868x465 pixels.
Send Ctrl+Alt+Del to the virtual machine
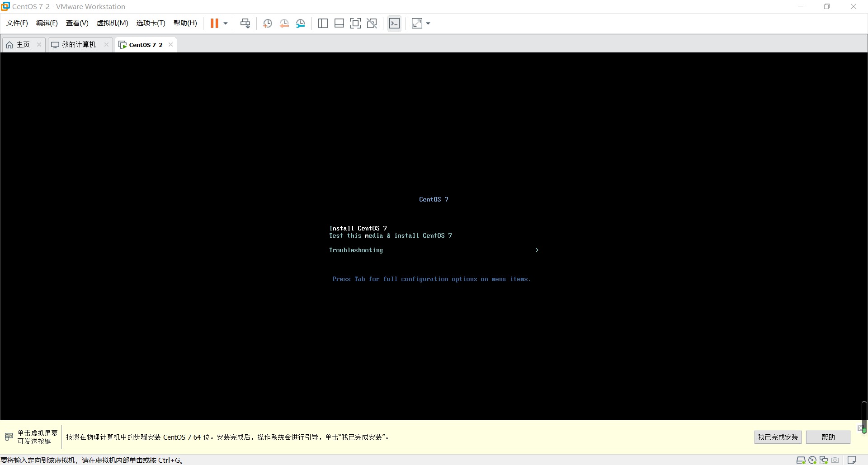click(x=245, y=23)
